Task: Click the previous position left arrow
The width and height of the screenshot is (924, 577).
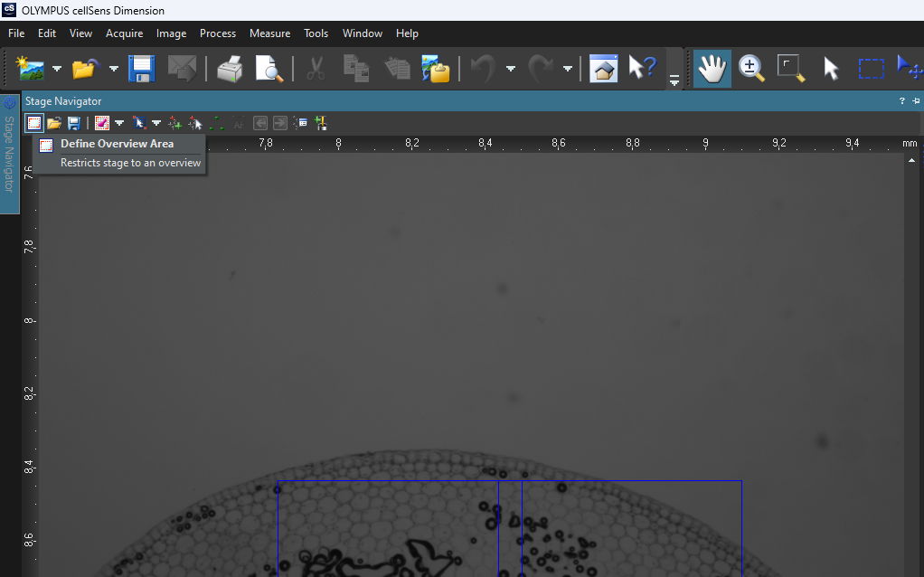Action: click(259, 123)
